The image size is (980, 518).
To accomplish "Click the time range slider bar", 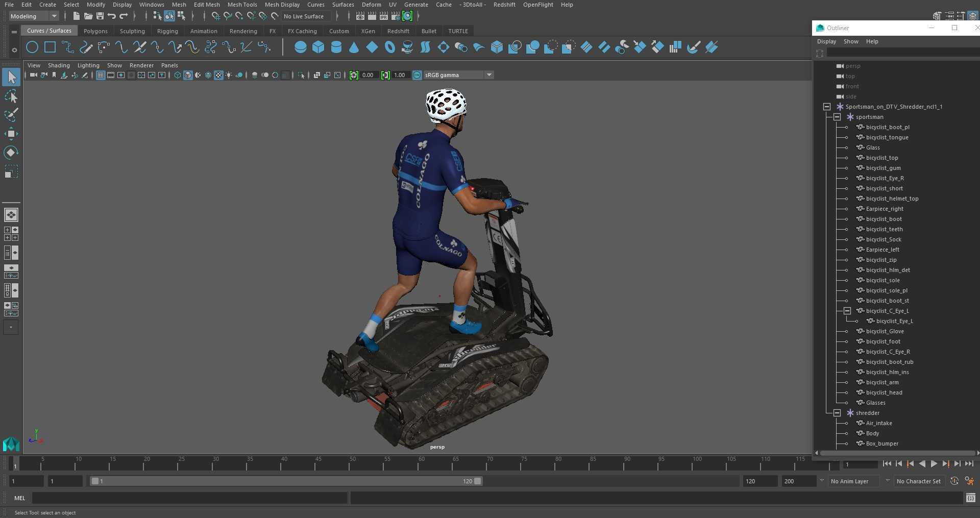I will [x=286, y=481].
